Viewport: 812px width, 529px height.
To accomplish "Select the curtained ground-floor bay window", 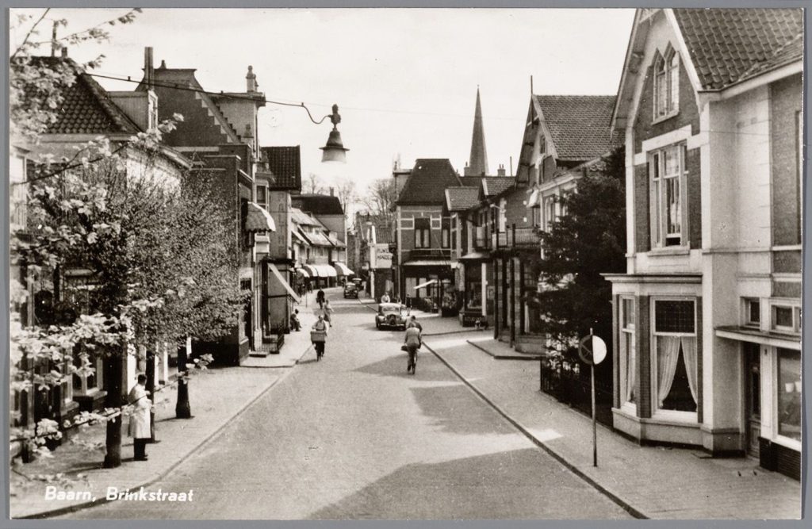I will (x=676, y=357).
